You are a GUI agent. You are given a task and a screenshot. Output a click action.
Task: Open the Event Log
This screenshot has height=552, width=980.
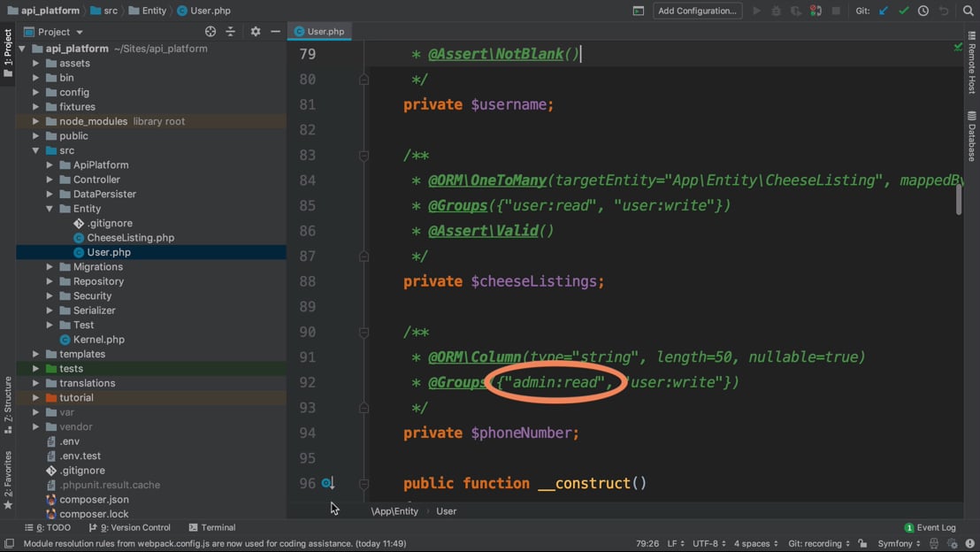(x=930, y=527)
